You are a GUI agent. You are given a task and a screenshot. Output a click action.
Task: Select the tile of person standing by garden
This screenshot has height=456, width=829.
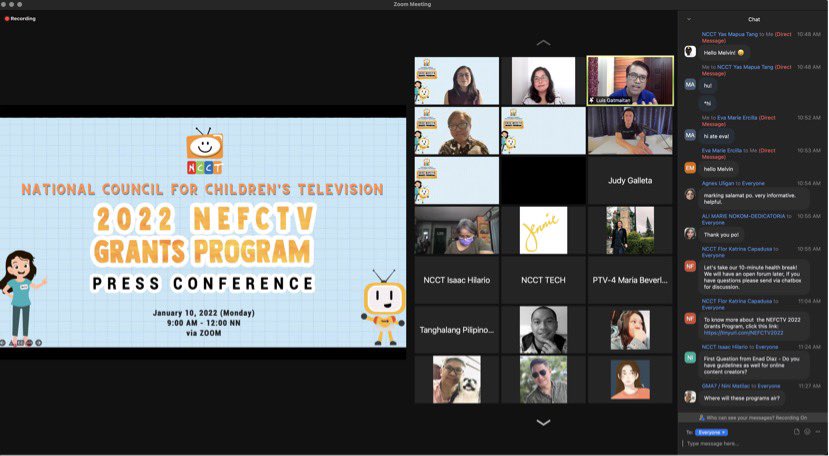pyautogui.click(x=630, y=230)
